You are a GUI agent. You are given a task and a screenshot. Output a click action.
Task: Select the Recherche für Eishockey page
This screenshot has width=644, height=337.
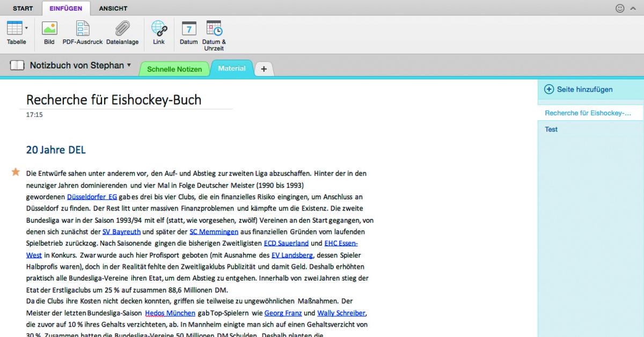pyautogui.click(x=590, y=113)
